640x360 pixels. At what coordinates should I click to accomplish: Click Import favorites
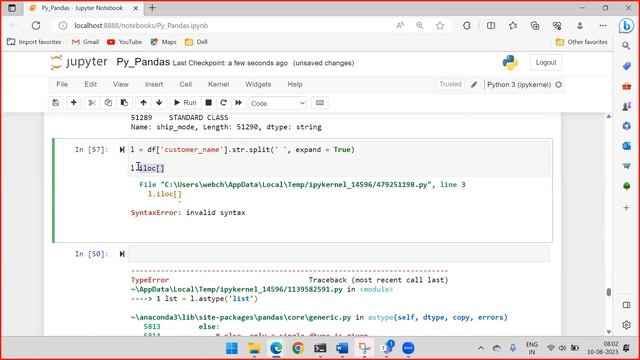pyautogui.click(x=34, y=42)
